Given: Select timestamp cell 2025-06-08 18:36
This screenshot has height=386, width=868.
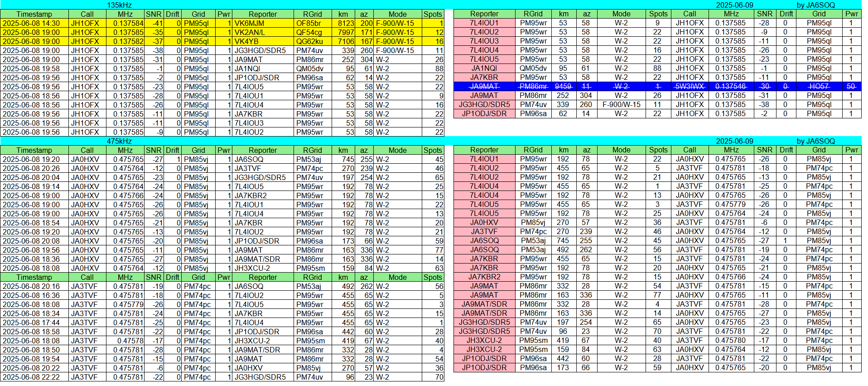Looking at the screenshot, I should (34, 259).
